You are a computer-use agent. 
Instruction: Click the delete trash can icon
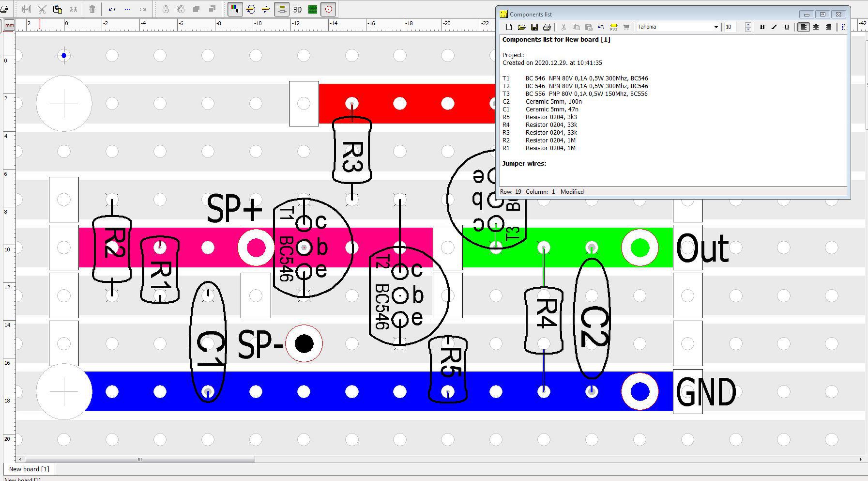pos(92,9)
